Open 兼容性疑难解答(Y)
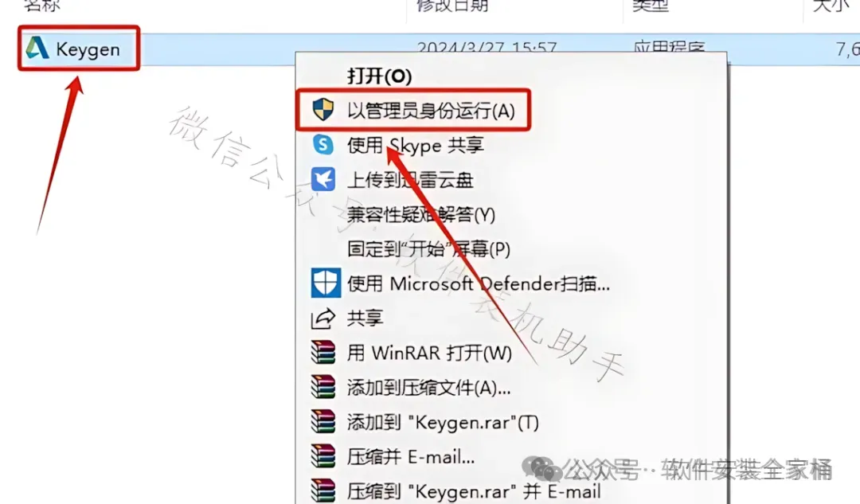 (x=420, y=214)
